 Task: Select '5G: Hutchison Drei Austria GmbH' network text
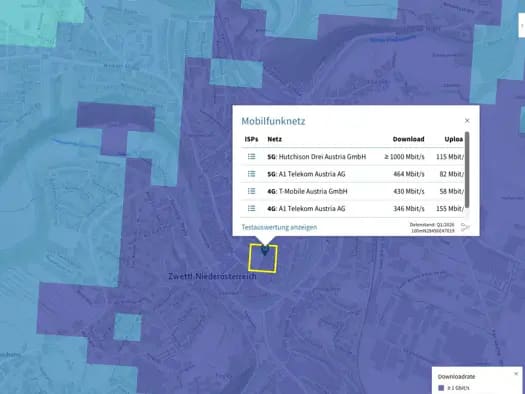(x=317, y=157)
